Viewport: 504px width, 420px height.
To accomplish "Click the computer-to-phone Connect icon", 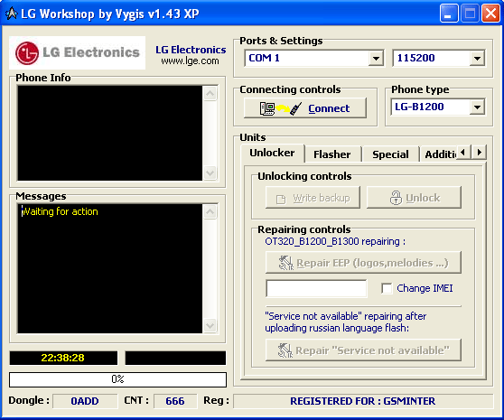I will click(x=281, y=108).
